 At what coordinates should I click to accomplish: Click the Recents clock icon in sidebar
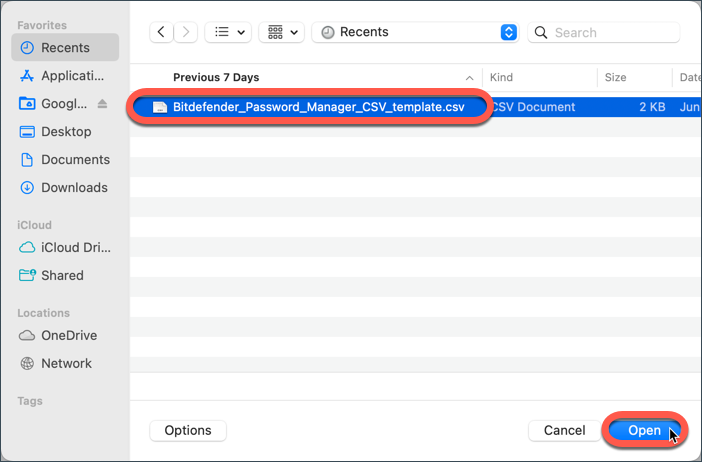(27, 47)
